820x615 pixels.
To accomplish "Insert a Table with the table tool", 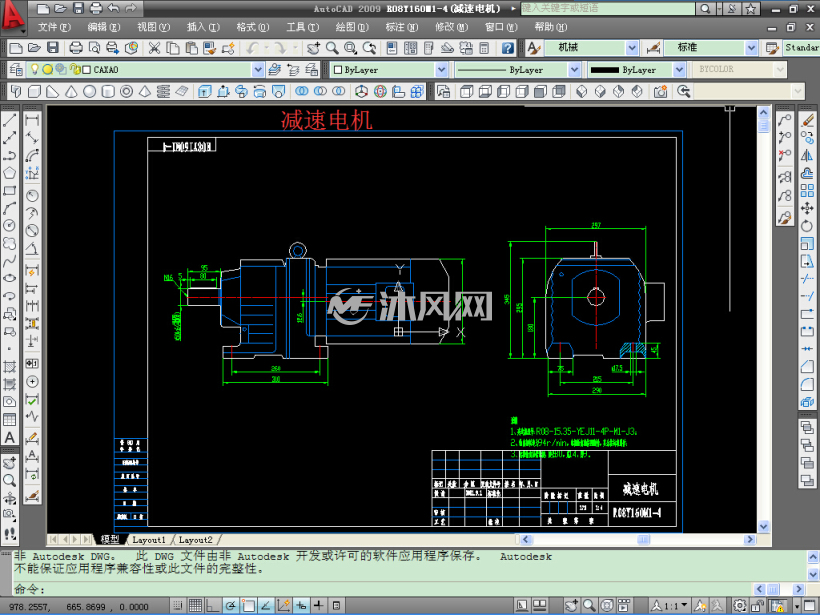I will (x=9, y=419).
